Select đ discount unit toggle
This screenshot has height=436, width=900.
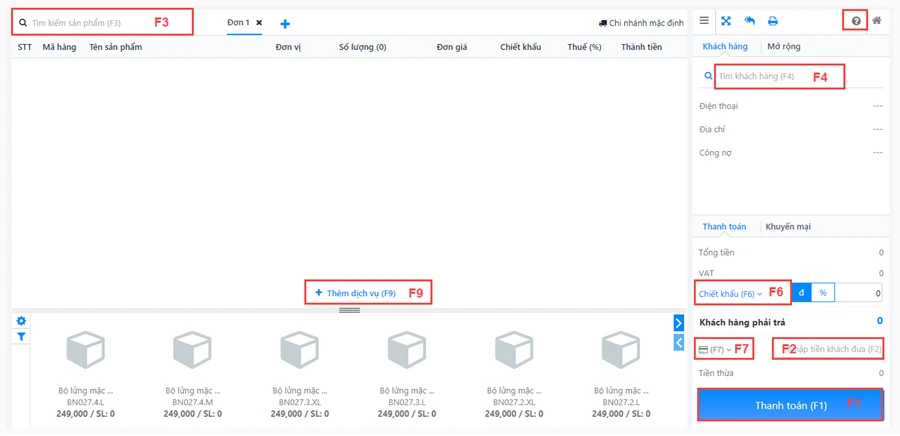click(801, 293)
